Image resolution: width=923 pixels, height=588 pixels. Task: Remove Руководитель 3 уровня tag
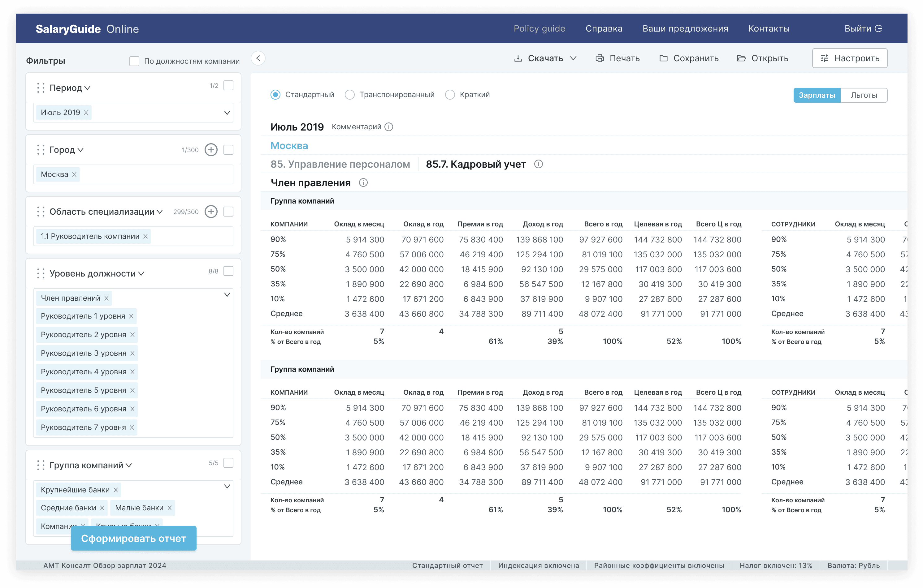coord(132,353)
